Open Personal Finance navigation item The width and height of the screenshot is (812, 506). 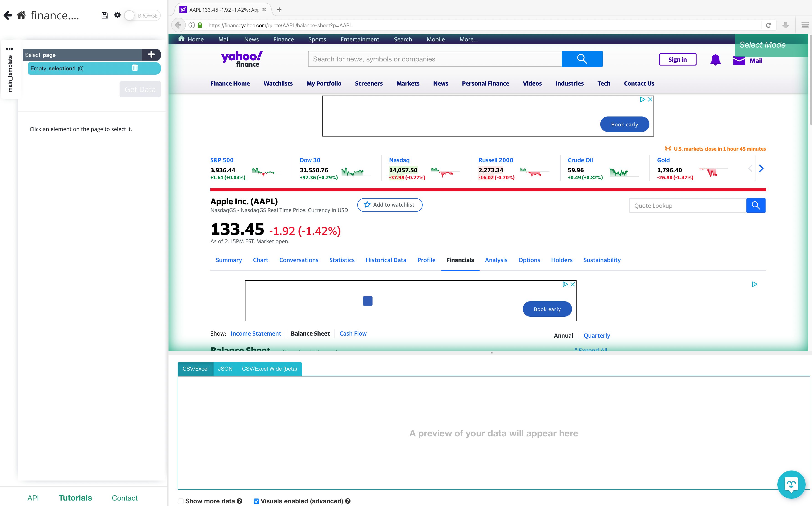485,83
